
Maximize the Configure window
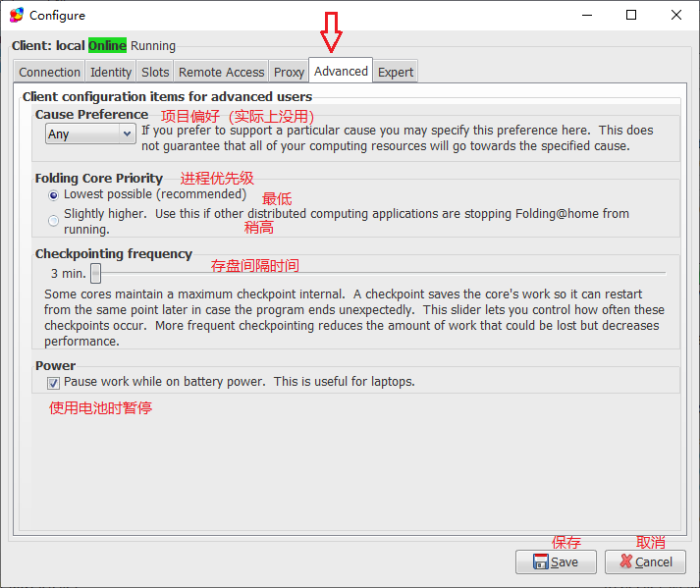[631, 15]
